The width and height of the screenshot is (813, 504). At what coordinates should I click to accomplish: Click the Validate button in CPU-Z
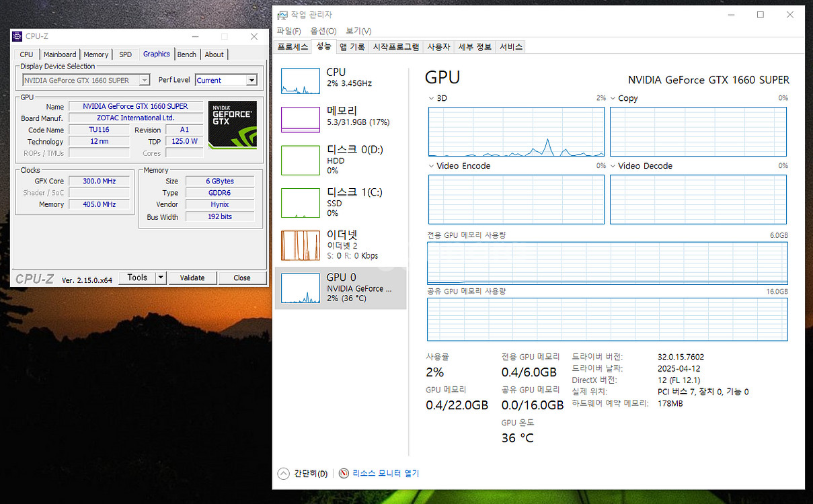pyautogui.click(x=192, y=278)
